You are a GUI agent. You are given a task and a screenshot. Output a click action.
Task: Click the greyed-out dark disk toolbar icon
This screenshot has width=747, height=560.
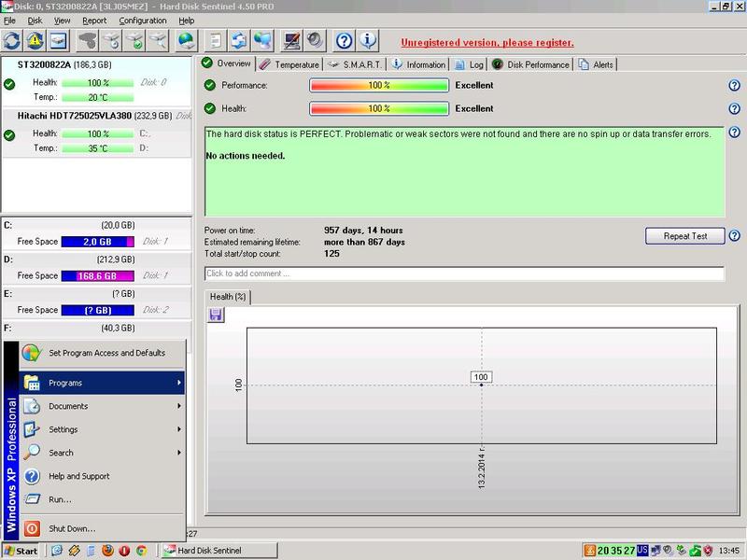coord(87,41)
